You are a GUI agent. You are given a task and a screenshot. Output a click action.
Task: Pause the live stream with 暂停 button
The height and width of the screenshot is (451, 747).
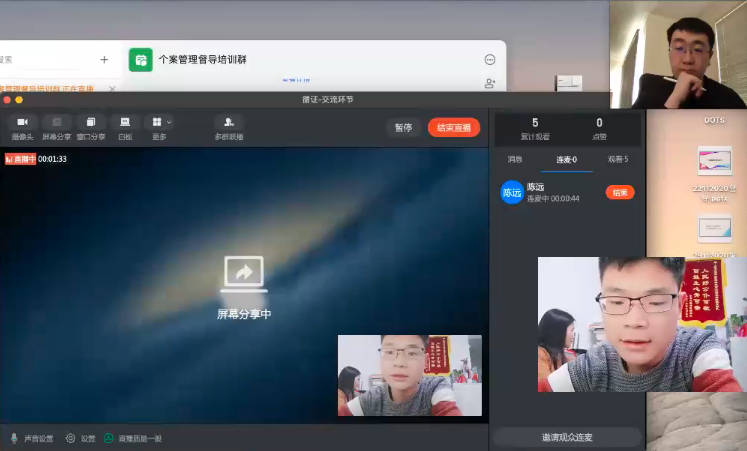403,128
